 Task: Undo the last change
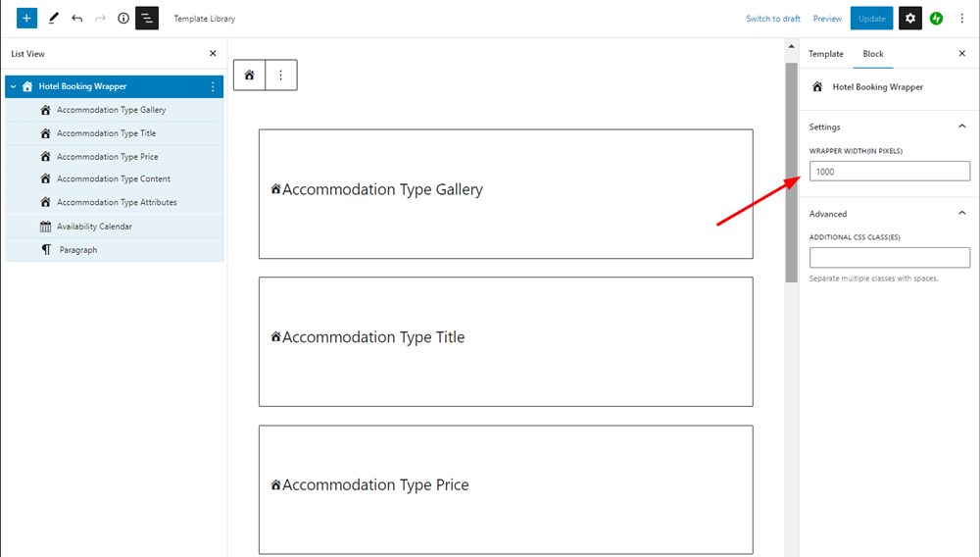[x=76, y=18]
